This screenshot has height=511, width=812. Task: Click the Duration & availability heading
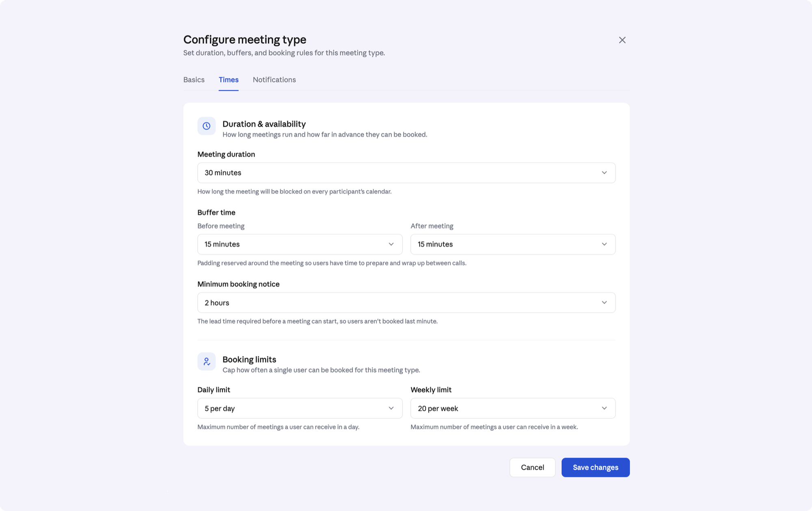tap(264, 124)
